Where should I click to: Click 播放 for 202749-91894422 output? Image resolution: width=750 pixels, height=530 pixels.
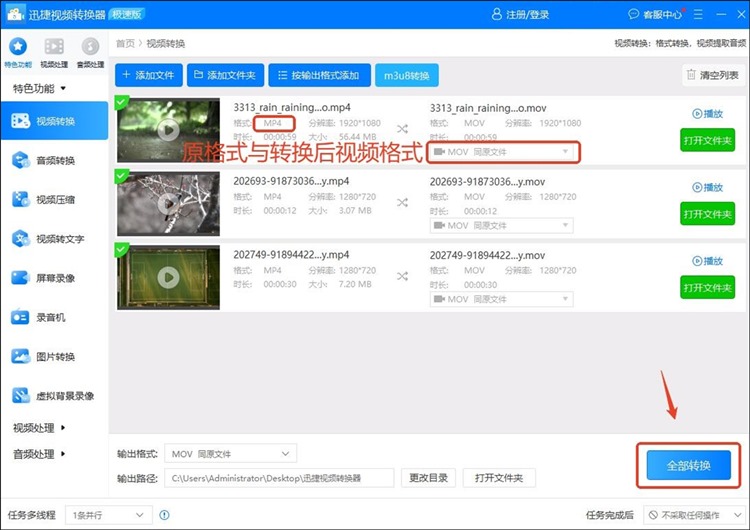(x=707, y=261)
